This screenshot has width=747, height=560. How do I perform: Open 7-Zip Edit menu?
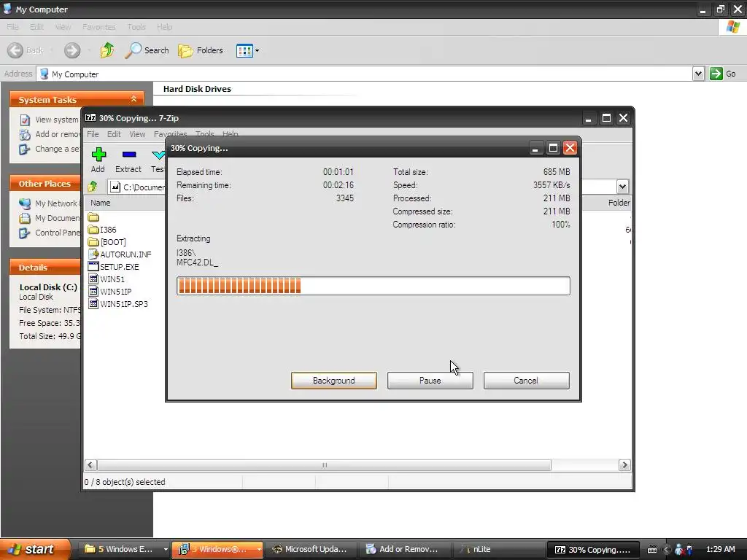[x=113, y=134]
